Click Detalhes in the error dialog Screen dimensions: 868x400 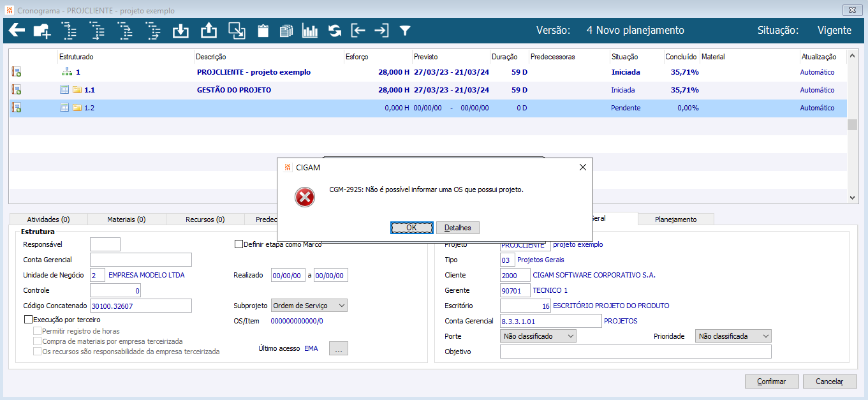(458, 228)
